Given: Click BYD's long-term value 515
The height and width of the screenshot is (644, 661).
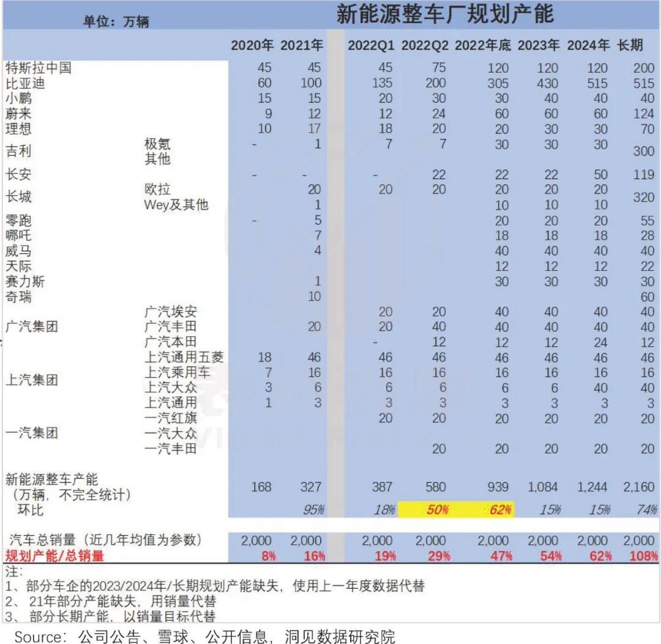Looking at the screenshot, I should [643, 83].
